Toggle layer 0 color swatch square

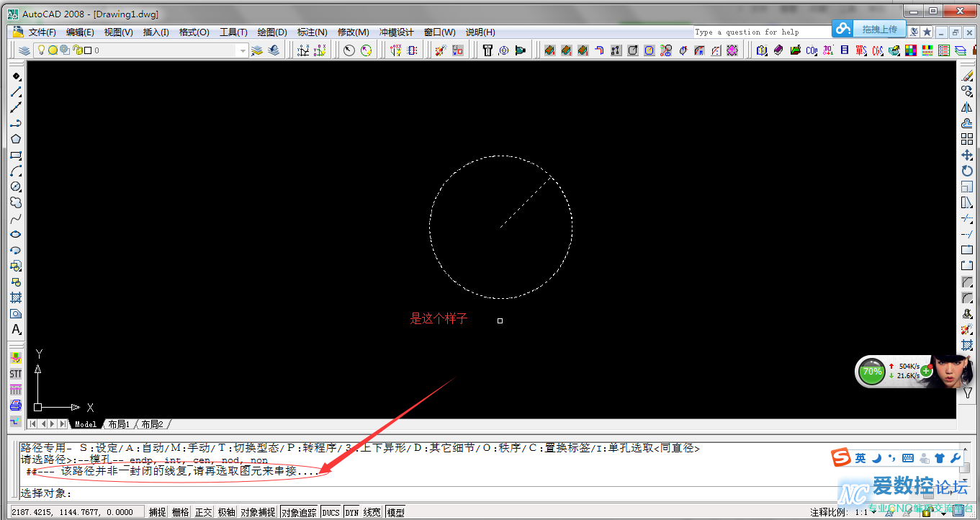(x=87, y=50)
